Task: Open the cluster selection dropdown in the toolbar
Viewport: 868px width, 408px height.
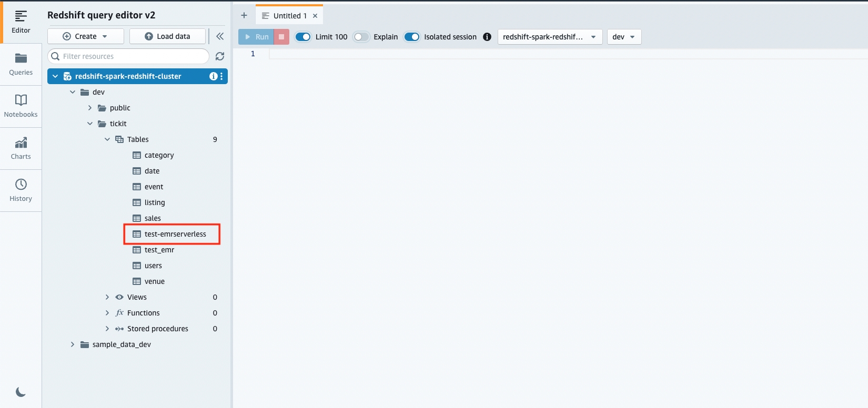Action: (550, 37)
